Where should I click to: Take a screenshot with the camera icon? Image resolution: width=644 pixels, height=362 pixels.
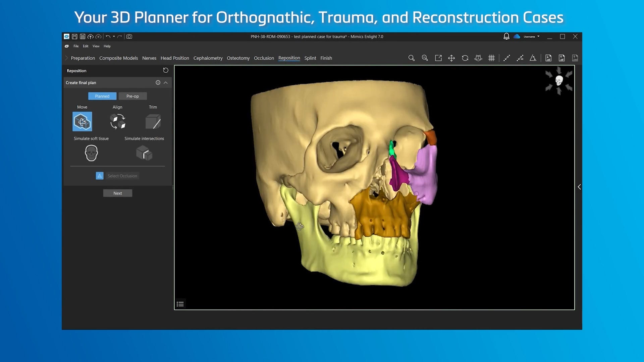point(129,37)
